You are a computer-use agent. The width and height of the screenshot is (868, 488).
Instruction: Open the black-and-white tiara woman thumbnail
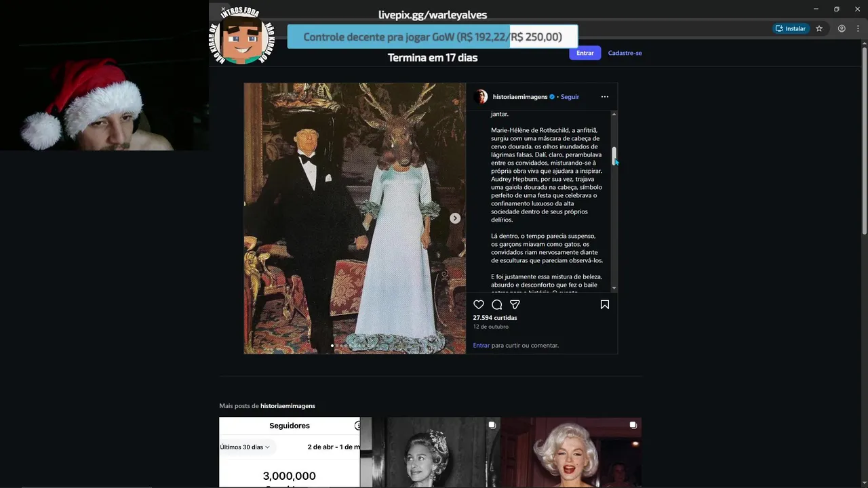[430, 452]
